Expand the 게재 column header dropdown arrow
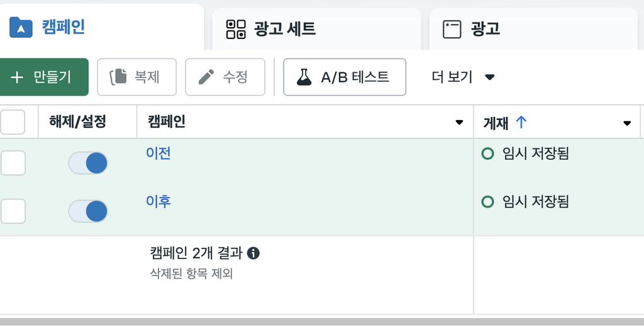Screen dimensions: 644x327 [x=627, y=123]
